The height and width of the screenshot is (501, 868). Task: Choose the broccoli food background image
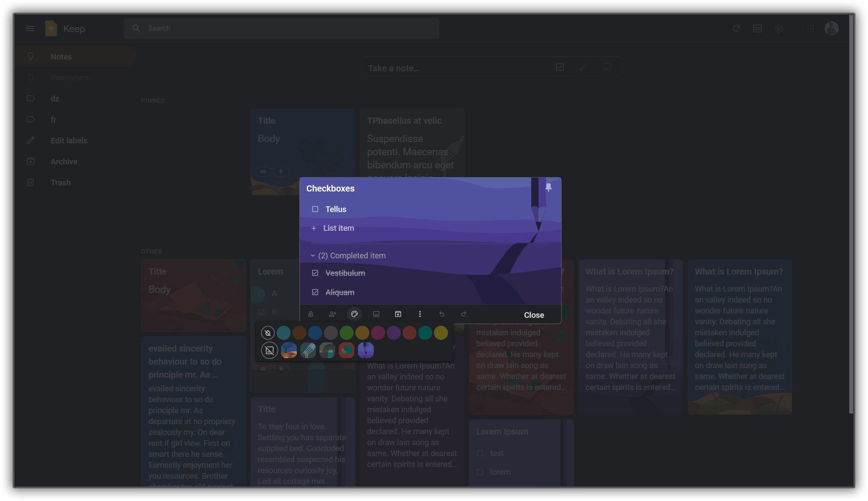point(347,351)
